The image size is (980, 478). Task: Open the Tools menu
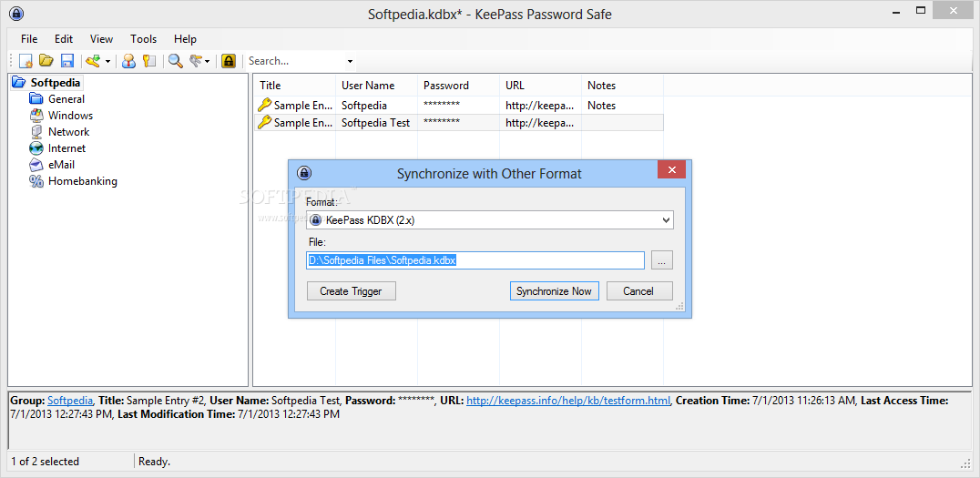click(x=143, y=39)
